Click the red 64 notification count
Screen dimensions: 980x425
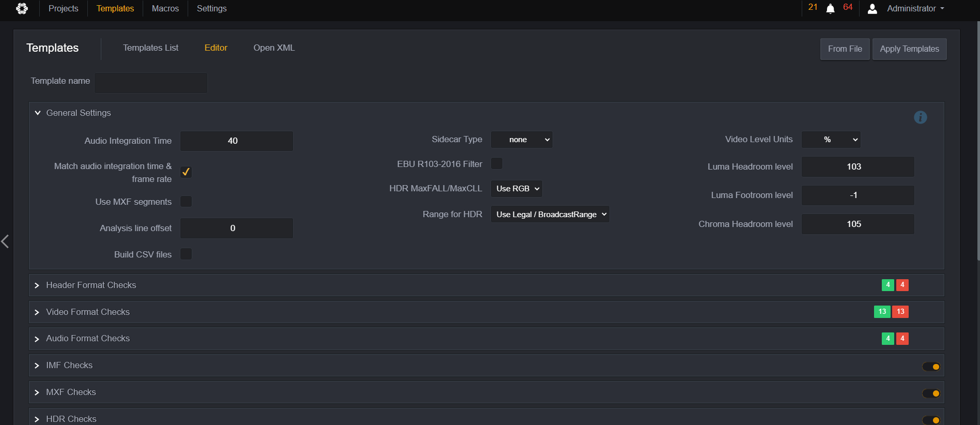848,7
